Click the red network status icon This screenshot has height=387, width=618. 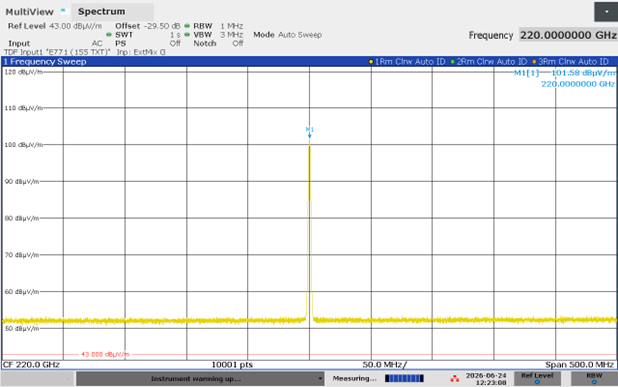pyautogui.click(x=455, y=379)
